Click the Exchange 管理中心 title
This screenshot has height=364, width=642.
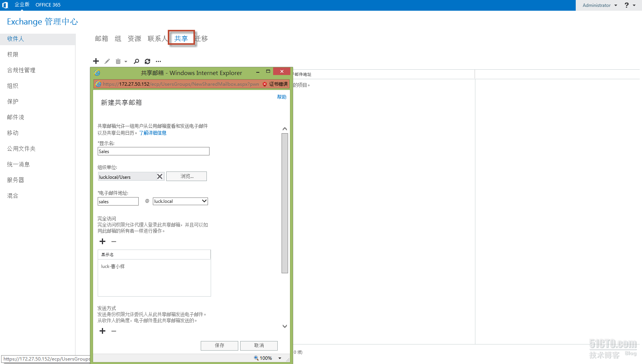(x=42, y=22)
